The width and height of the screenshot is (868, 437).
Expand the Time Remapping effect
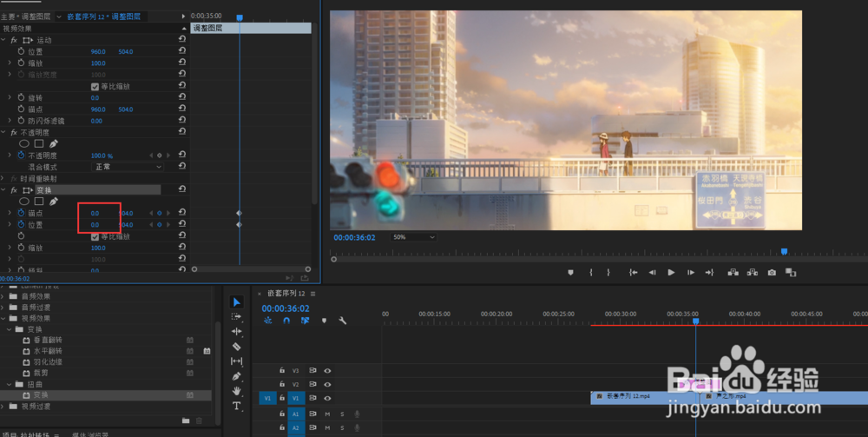(3, 178)
